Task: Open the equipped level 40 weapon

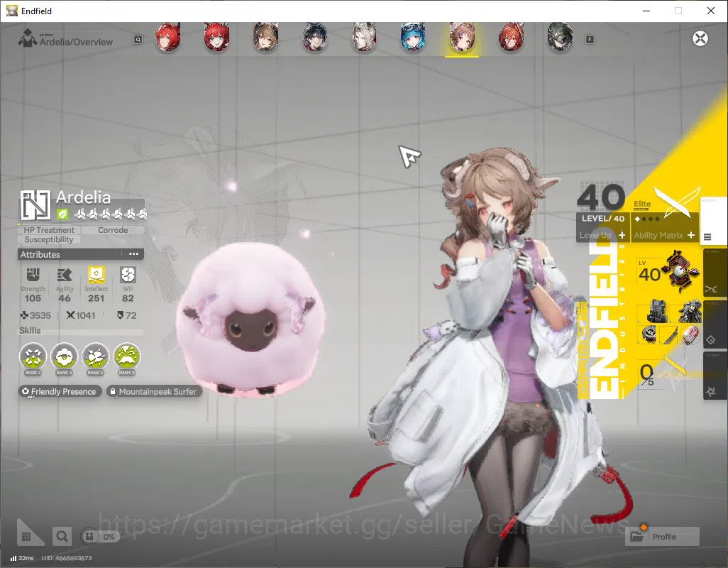Action: click(x=670, y=272)
